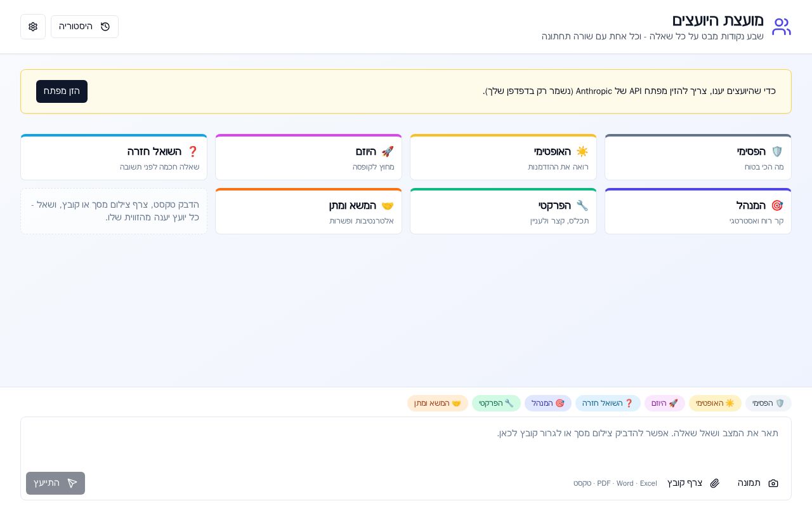This screenshot has height=508, width=812.
Task: Open the המשא ומתן advisor card
Action: (x=308, y=211)
